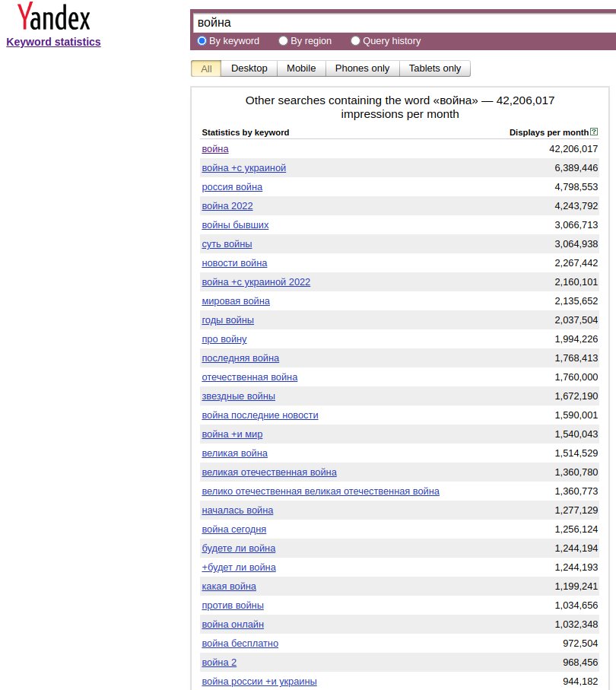Select the By keyword radio button

point(202,41)
